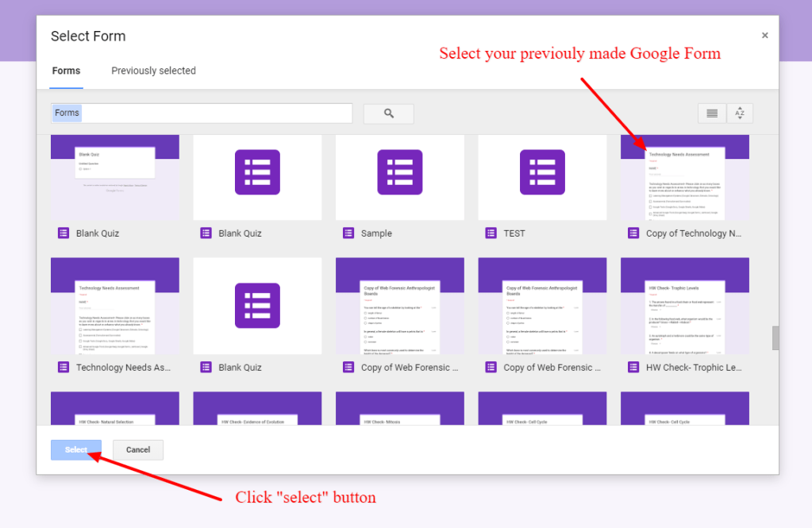Click the form icon beside the Sample label
812x528 pixels.
(348, 233)
